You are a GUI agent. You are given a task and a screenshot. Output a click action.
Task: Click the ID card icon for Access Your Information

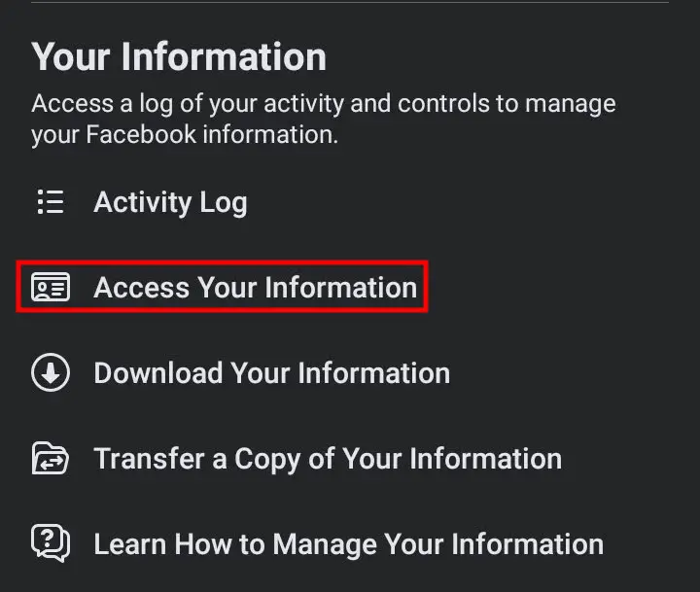pos(51,287)
